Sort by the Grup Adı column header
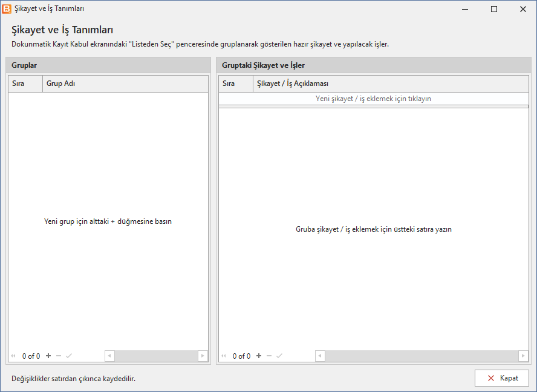This screenshot has height=392, width=537. pos(125,83)
